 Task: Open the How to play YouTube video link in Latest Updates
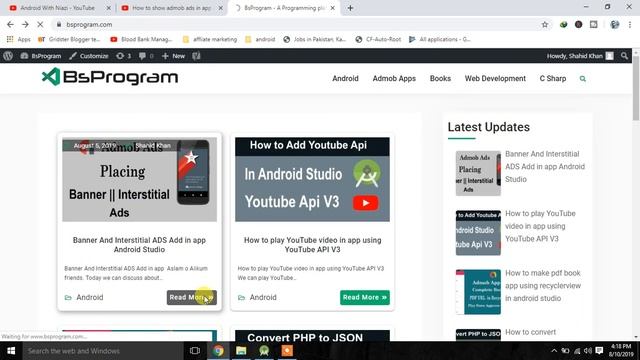(x=540, y=226)
